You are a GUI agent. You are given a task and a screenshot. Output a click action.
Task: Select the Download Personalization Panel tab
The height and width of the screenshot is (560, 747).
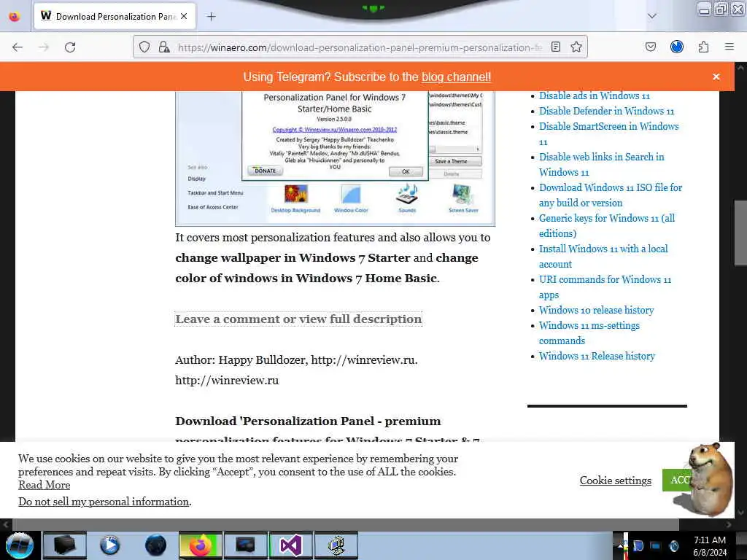[115, 16]
